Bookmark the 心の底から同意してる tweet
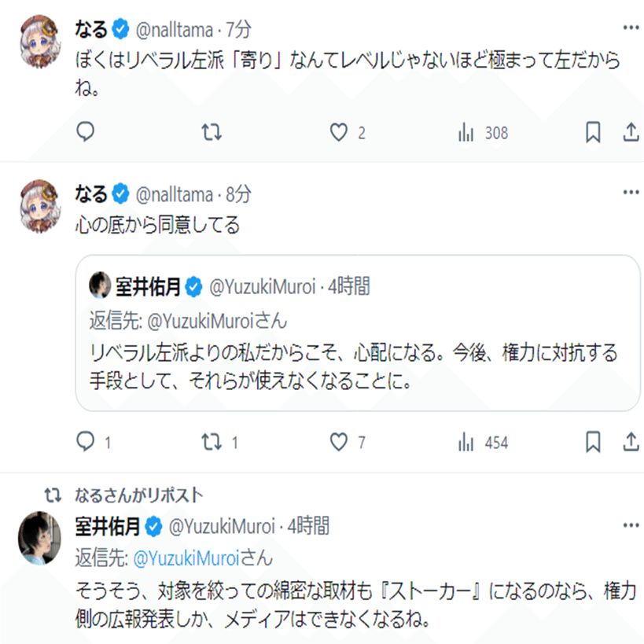 [x=593, y=442]
